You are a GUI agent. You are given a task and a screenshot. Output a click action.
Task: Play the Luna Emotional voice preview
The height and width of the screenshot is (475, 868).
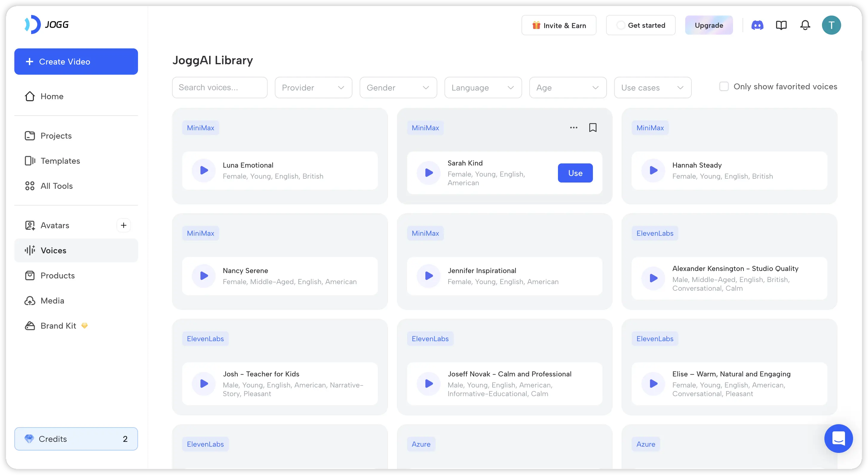coord(203,170)
